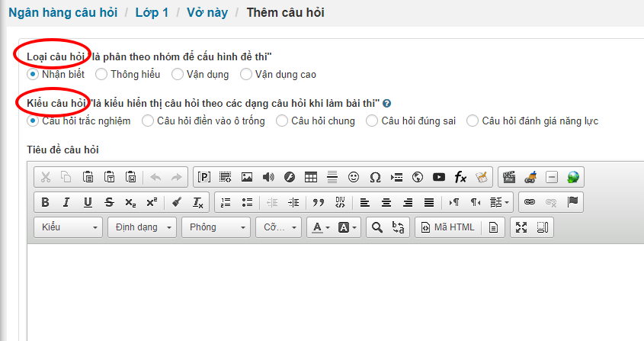Select Câu hỏi trắc nghiệm radio
Image resolution: width=644 pixels, height=341 pixels.
click(33, 121)
